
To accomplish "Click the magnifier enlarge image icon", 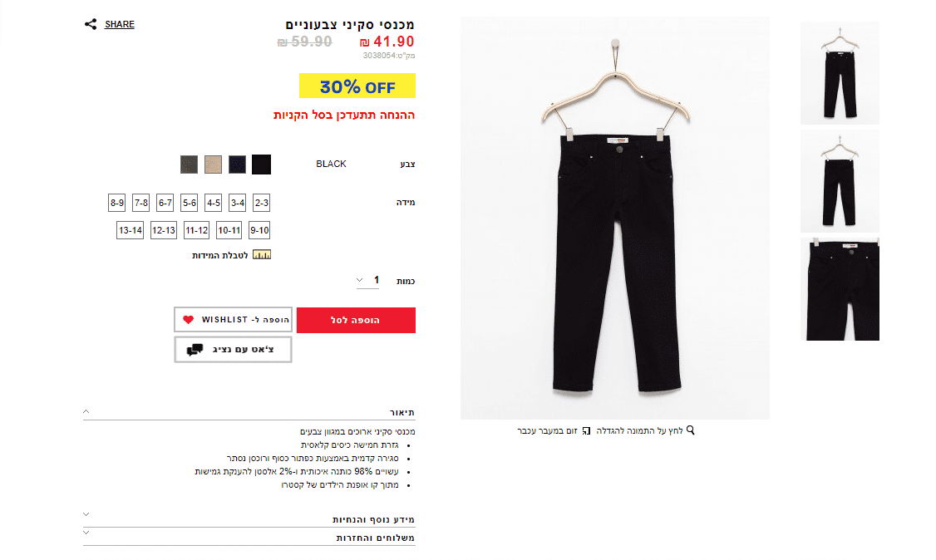I will [691, 430].
